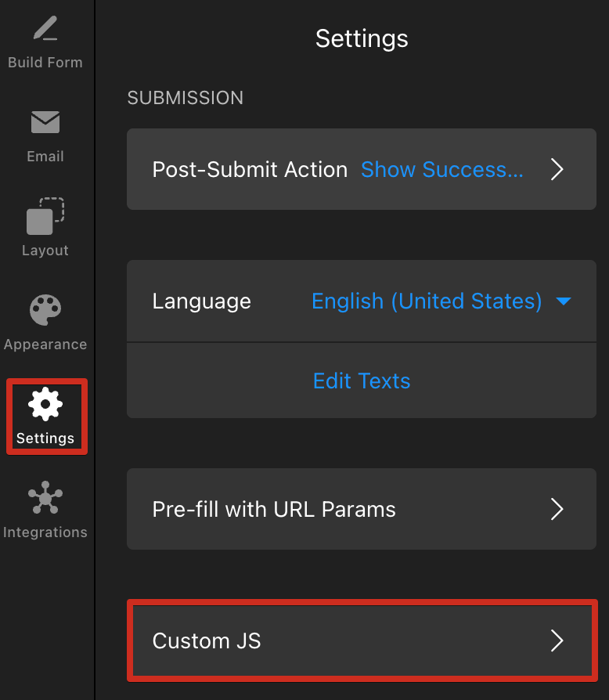Expand the Custom JS chevron arrow
Image resolution: width=609 pixels, height=700 pixels.
coord(557,640)
